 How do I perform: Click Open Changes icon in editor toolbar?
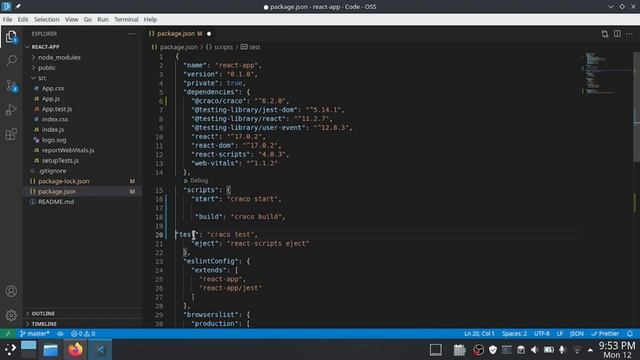604,34
